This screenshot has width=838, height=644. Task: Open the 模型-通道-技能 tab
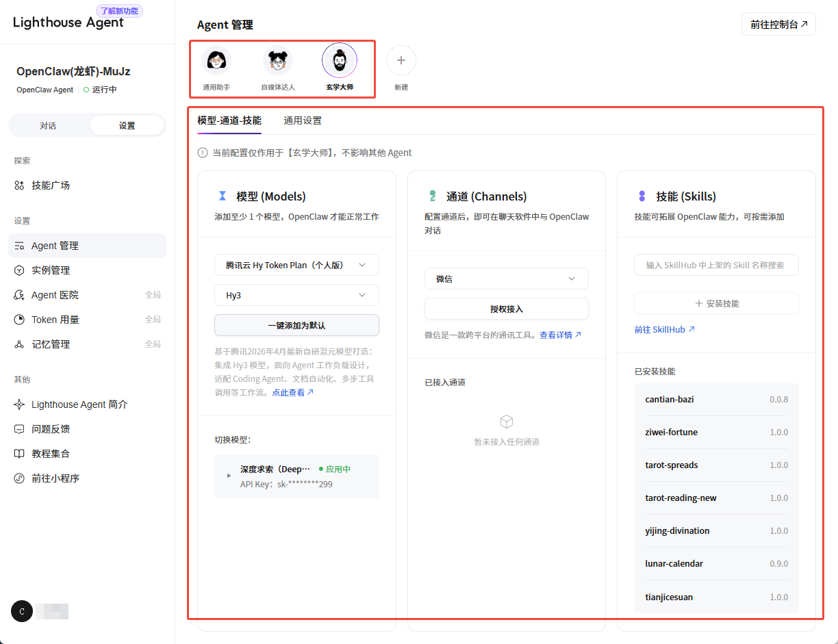[x=229, y=120]
